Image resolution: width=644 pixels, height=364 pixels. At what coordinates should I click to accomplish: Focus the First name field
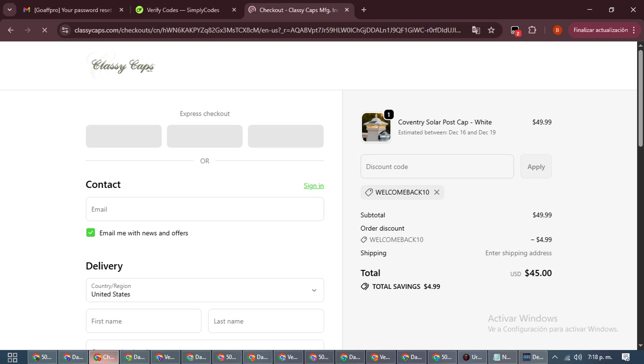(143, 321)
